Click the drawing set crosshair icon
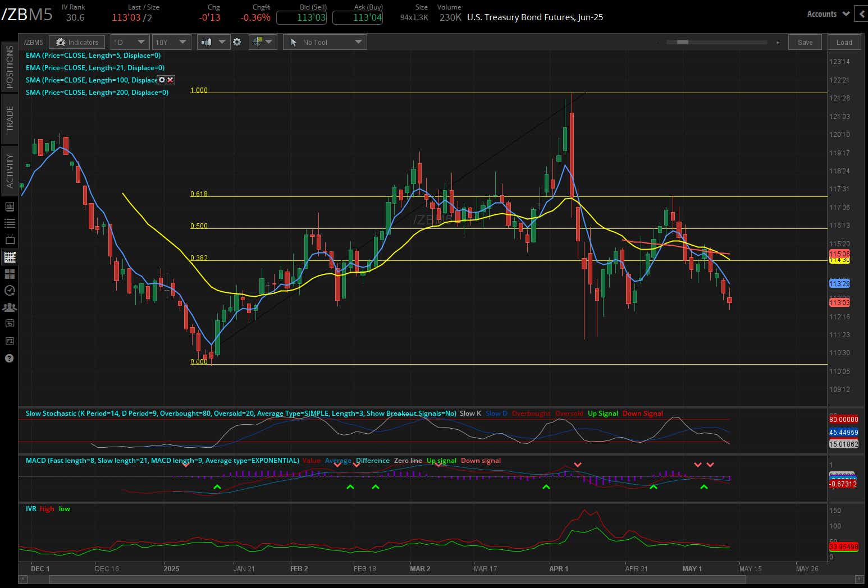The width and height of the screenshot is (868, 588). pos(257,42)
